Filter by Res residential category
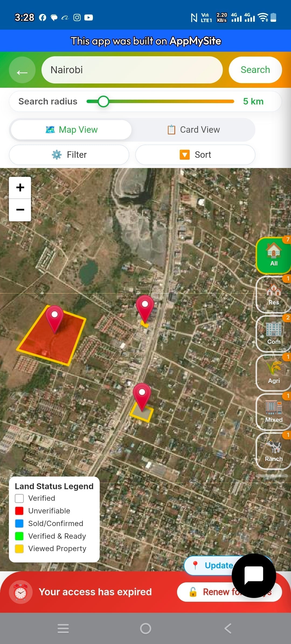291x644 pixels. point(273,294)
